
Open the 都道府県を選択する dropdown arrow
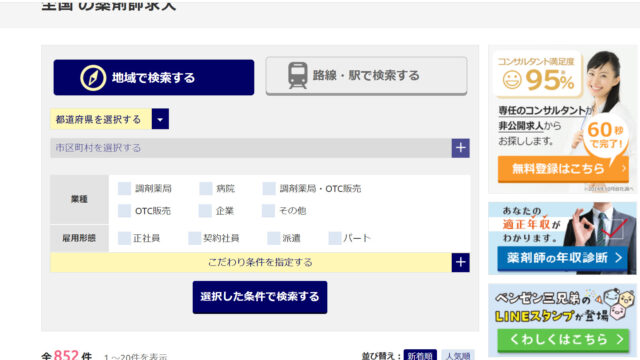pyautogui.click(x=160, y=119)
